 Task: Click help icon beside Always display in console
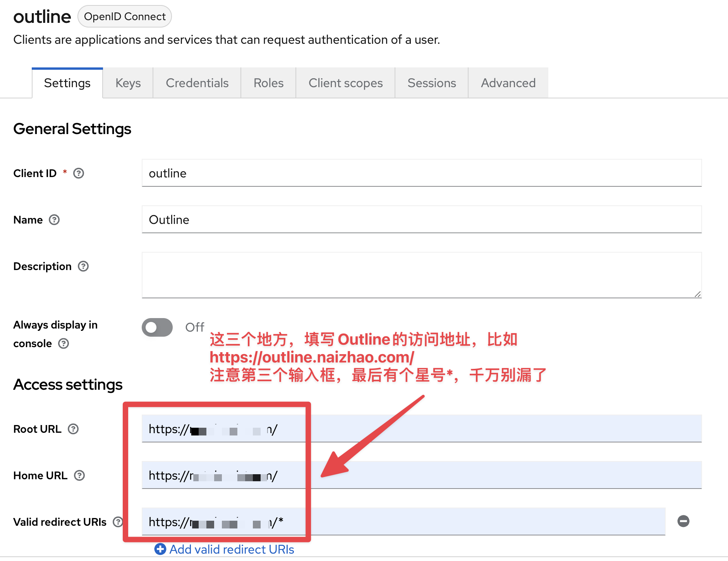pyautogui.click(x=64, y=344)
